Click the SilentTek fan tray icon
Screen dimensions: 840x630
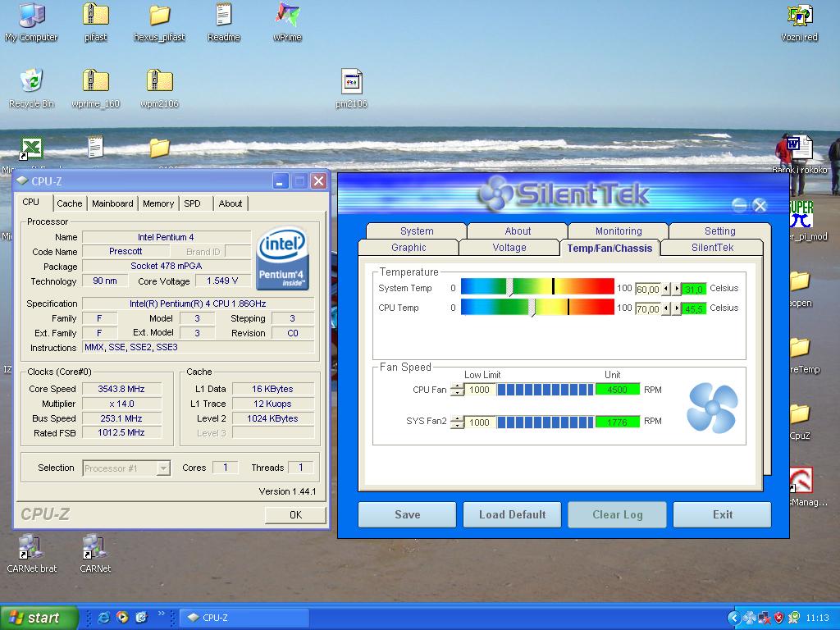pos(750,618)
